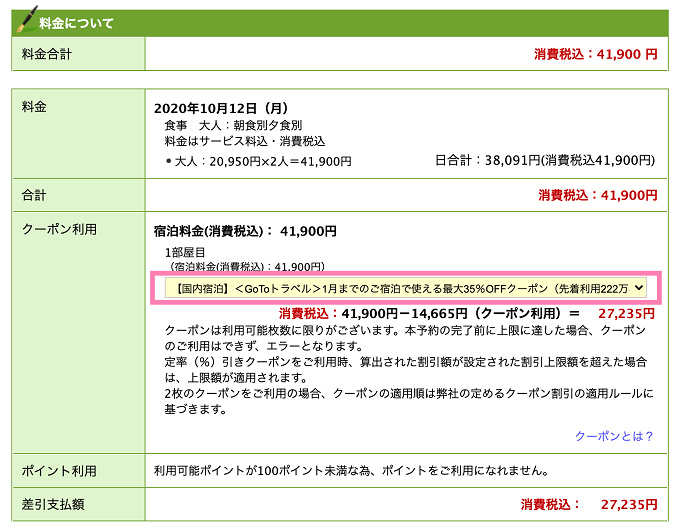
Task: Select the final 消費税込： 27,235円 payment amount
Action: (x=589, y=504)
